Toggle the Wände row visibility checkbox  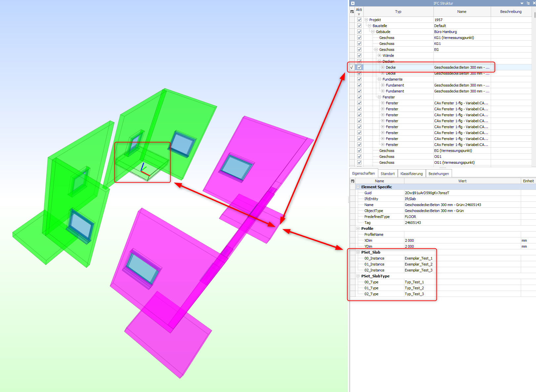coord(359,55)
